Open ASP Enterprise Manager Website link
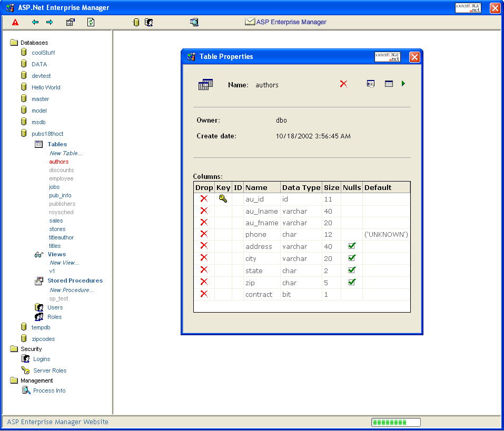Image resolution: width=504 pixels, height=431 pixels. (57, 422)
